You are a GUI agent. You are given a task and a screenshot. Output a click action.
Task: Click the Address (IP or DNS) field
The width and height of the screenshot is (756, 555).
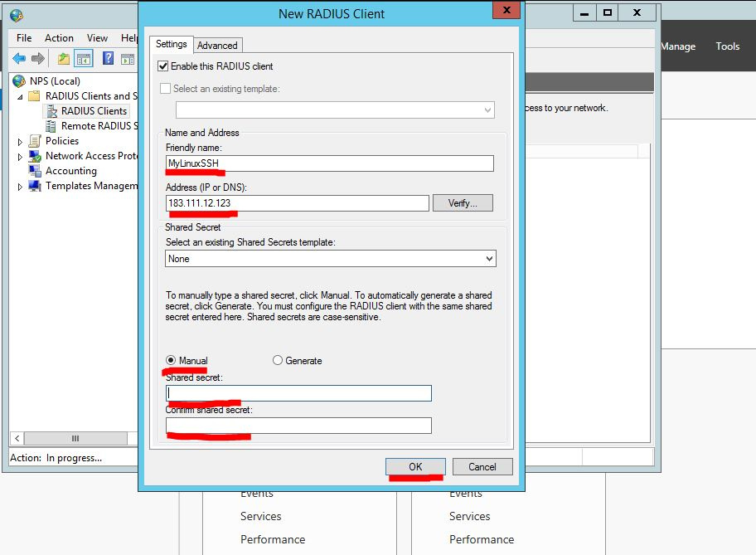(x=298, y=203)
